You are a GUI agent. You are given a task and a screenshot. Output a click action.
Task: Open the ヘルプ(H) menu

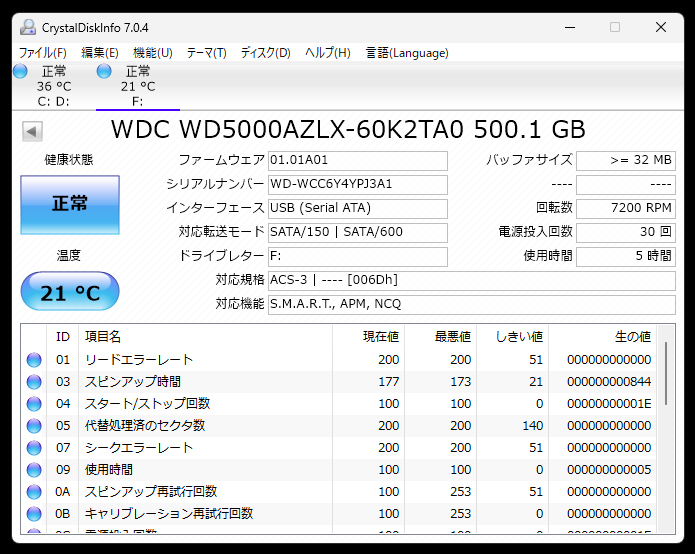(x=328, y=53)
